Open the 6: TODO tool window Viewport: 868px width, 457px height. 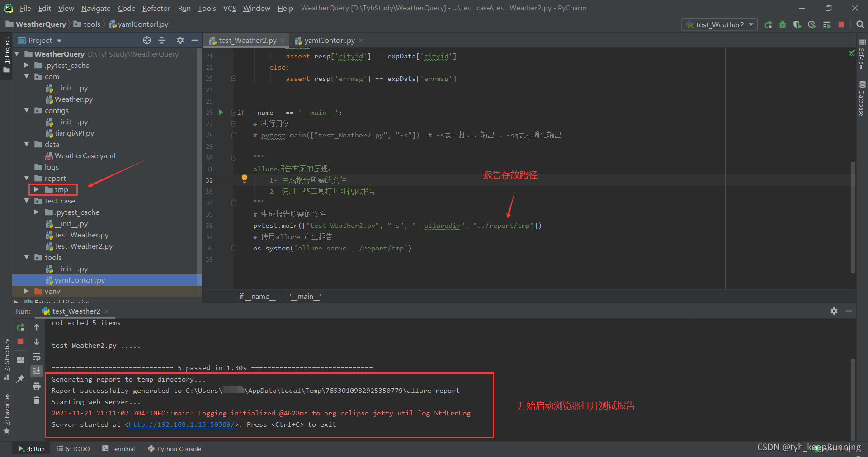(x=73, y=449)
